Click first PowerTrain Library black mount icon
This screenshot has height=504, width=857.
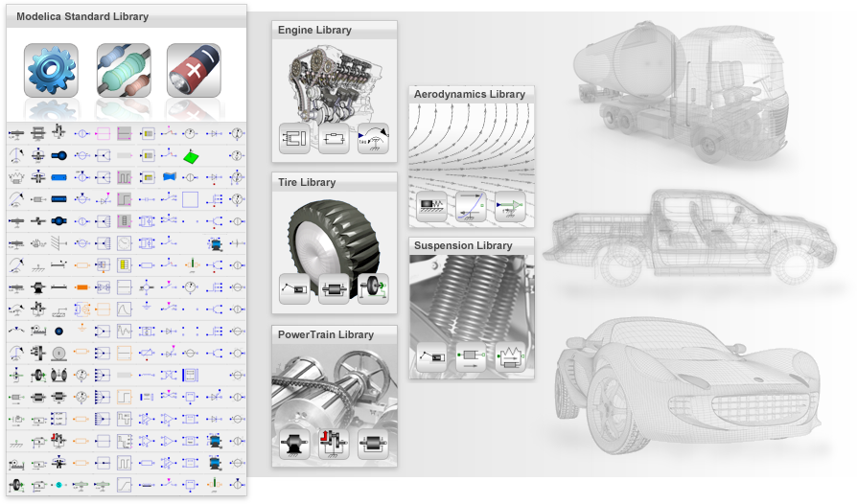click(x=294, y=444)
